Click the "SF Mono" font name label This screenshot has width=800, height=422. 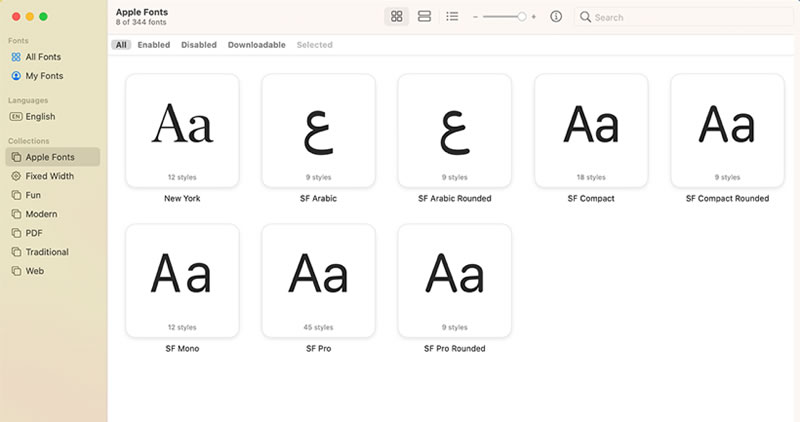[x=182, y=349]
